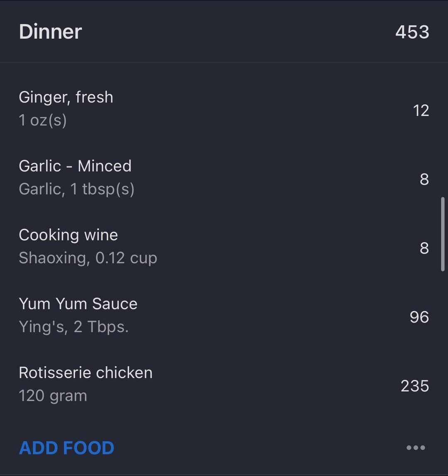
Task: Select the Dinner meal header title
Action: tap(51, 32)
